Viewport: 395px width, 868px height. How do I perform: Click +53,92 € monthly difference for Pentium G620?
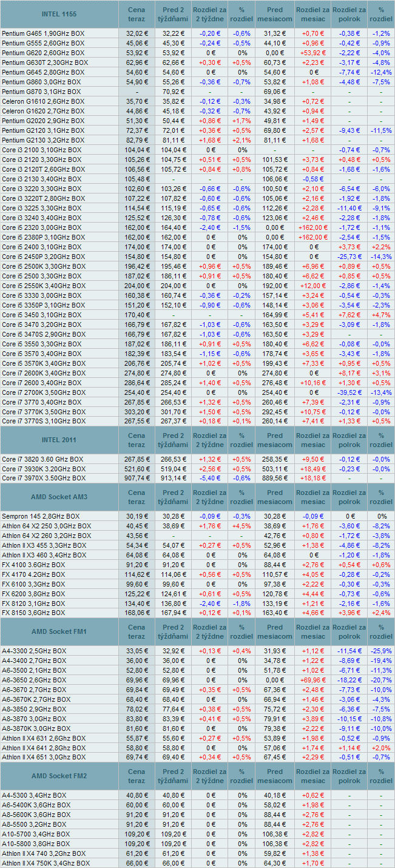pyautogui.click(x=313, y=53)
